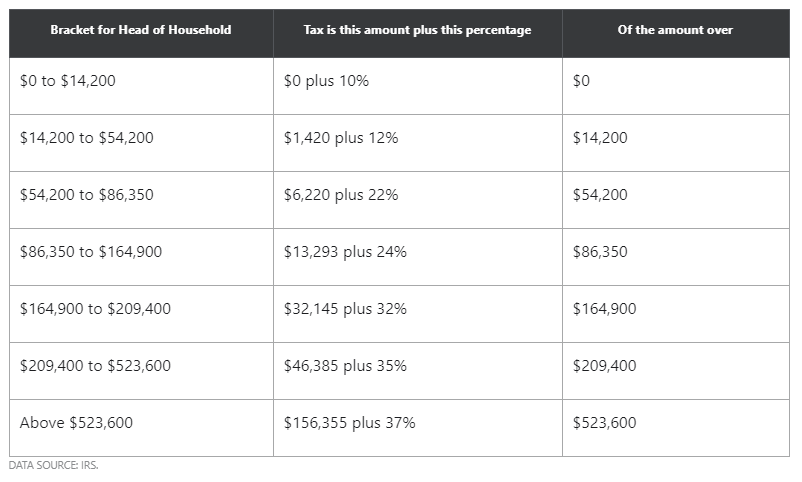Click the 'DATA SOURCE: IRS.' caption

point(53,465)
